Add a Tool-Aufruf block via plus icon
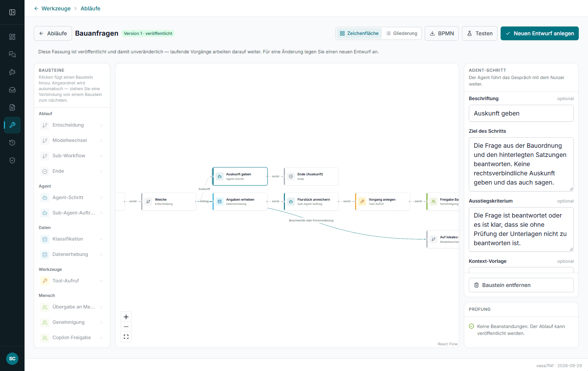 [101, 281]
